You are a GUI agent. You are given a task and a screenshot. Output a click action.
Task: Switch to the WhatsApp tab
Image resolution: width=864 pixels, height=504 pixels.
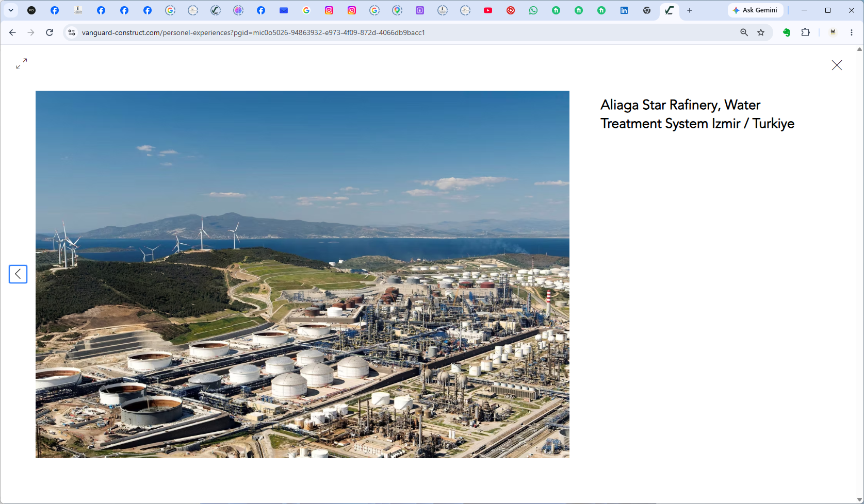click(x=533, y=10)
